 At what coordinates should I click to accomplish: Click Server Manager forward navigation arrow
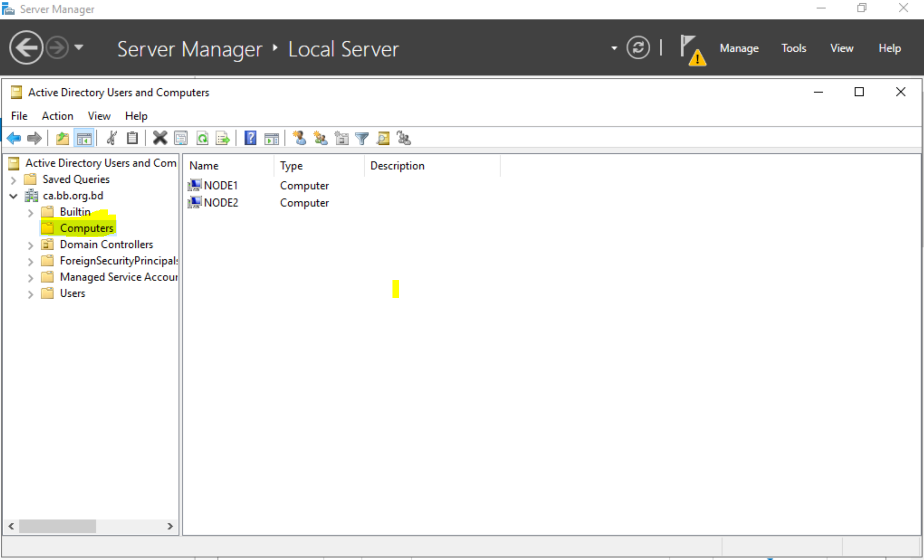click(57, 48)
